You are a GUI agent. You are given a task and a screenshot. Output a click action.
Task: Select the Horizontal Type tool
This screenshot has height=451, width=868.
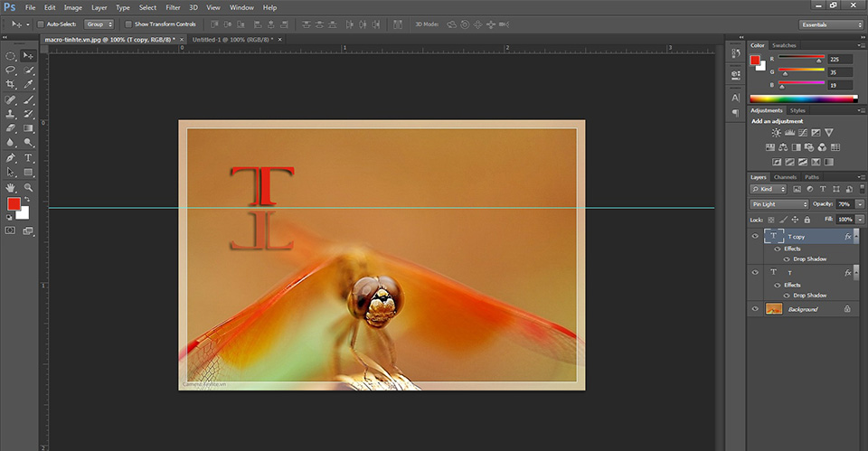coord(28,157)
